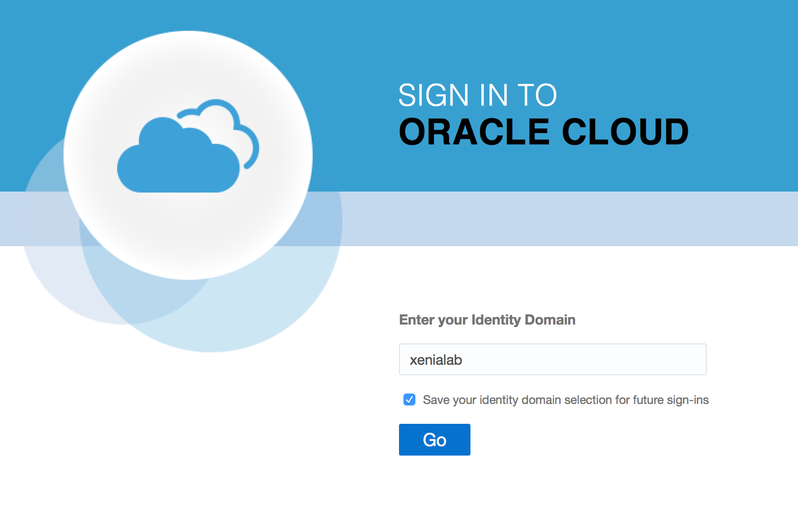Click the Go button
Image resolution: width=798 pixels, height=532 pixels.
(434, 440)
